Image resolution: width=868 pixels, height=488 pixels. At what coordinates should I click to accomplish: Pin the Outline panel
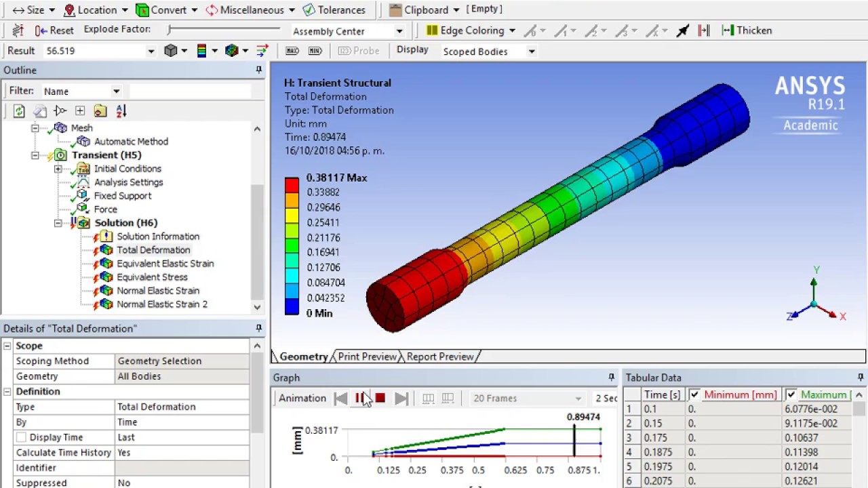pyautogui.click(x=258, y=70)
